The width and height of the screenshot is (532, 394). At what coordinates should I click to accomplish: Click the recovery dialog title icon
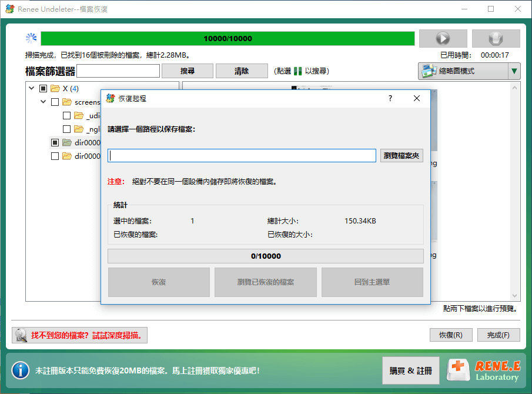(x=111, y=98)
